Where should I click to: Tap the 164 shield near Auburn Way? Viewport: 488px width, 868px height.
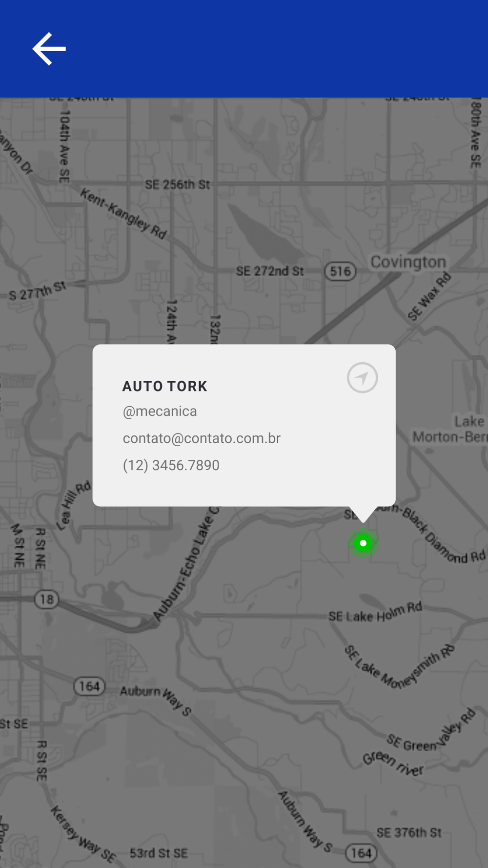89,686
